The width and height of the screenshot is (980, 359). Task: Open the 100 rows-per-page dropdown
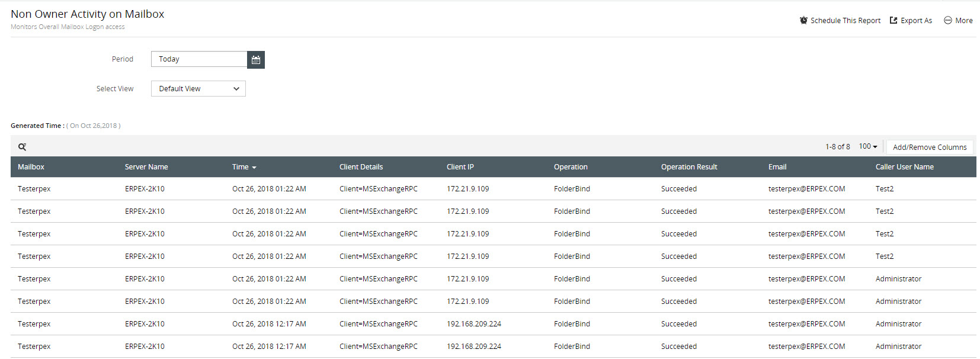point(868,146)
